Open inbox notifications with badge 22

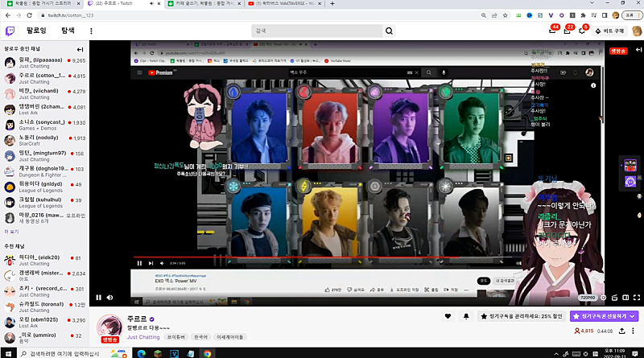pos(568,31)
